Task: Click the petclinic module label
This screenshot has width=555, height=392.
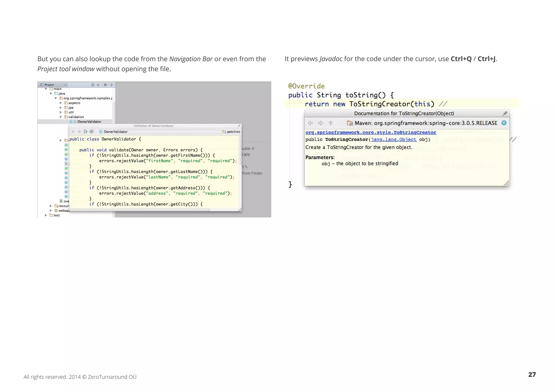Action: coord(234,132)
